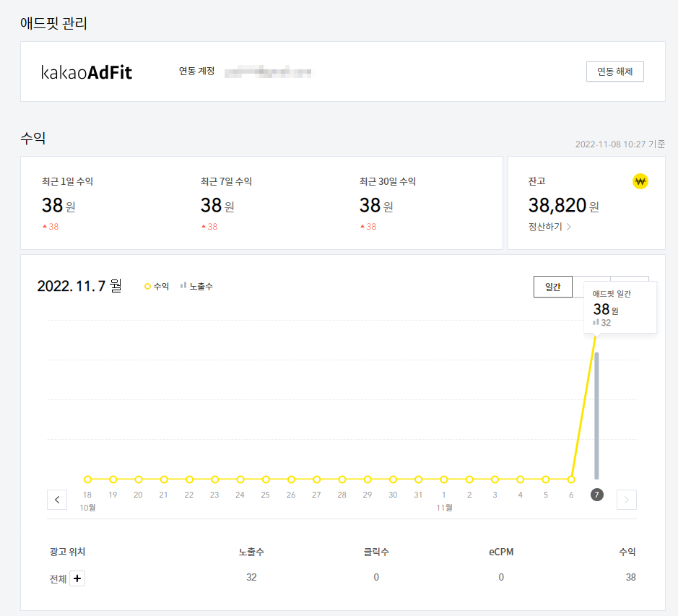Click the 클릭수 column header
This screenshot has height=616, width=678.
click(x=376, y=552)
